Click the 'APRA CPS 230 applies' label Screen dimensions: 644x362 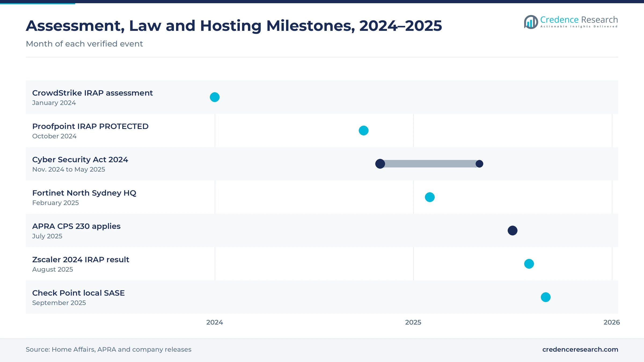(76, 226)
